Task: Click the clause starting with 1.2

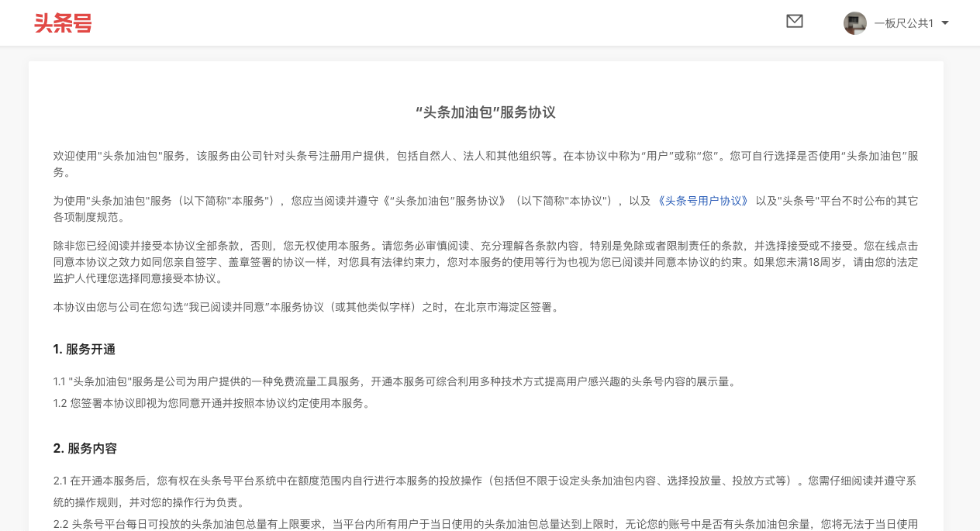Action: pos(214,403)
